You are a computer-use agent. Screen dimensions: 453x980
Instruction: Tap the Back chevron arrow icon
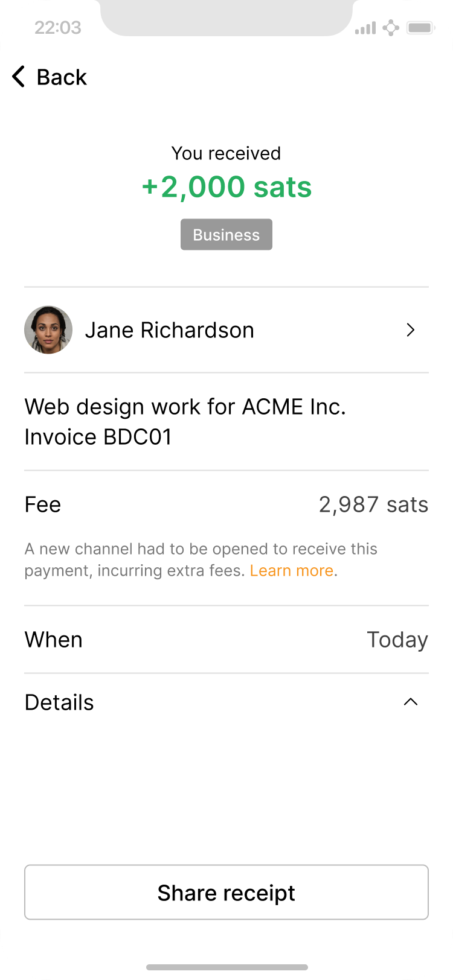pyautogui.click(x=19, y=77)
